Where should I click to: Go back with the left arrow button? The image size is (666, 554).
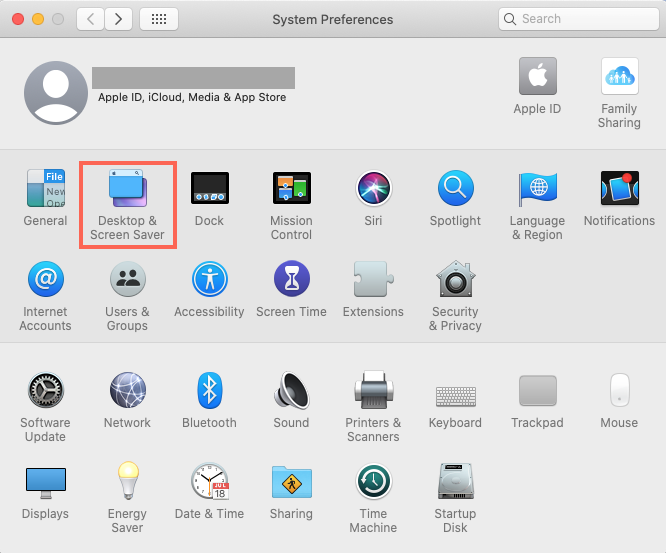click(90, 19)
